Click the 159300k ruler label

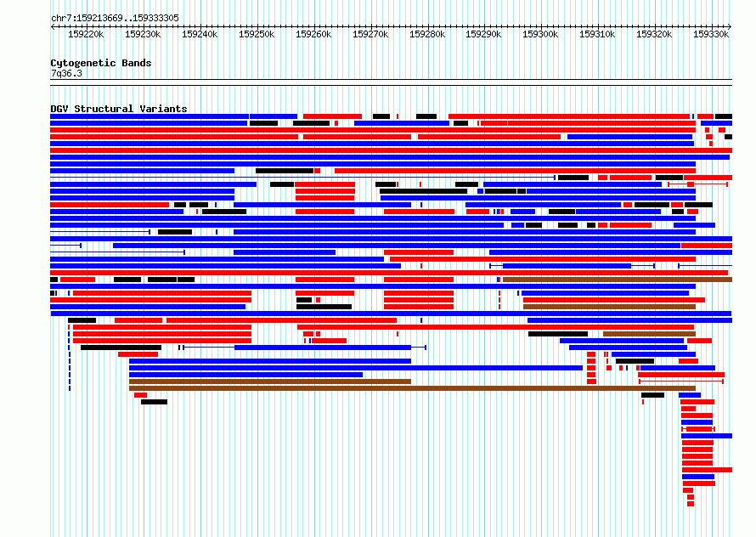click(540, 34)
